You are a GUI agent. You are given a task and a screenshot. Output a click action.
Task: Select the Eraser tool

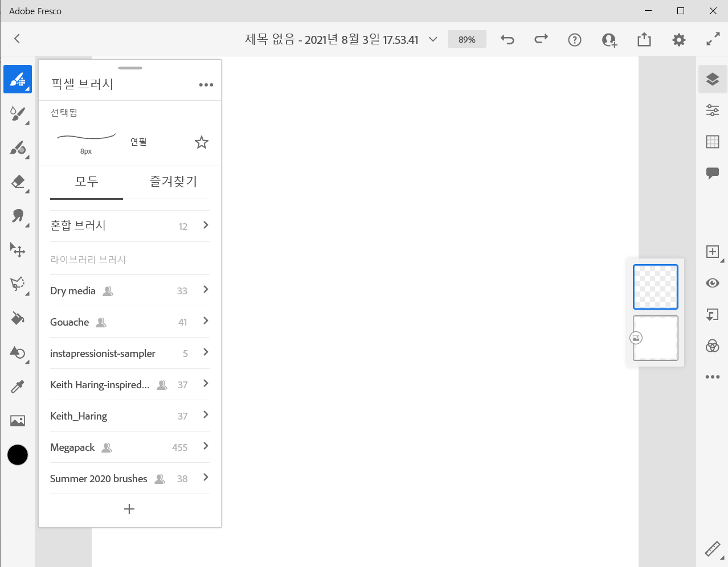18,182
